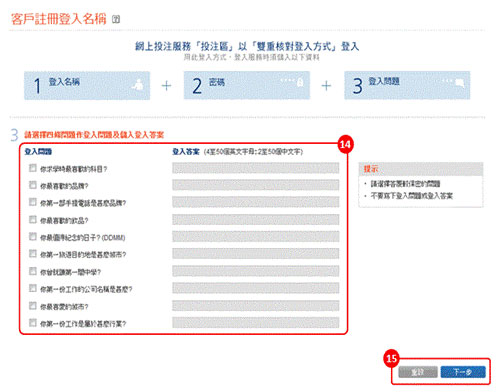The height and width of the screenshot is (392, 500).
Task: Click answer field for first mobile phone brand
Action: point(256,202)
